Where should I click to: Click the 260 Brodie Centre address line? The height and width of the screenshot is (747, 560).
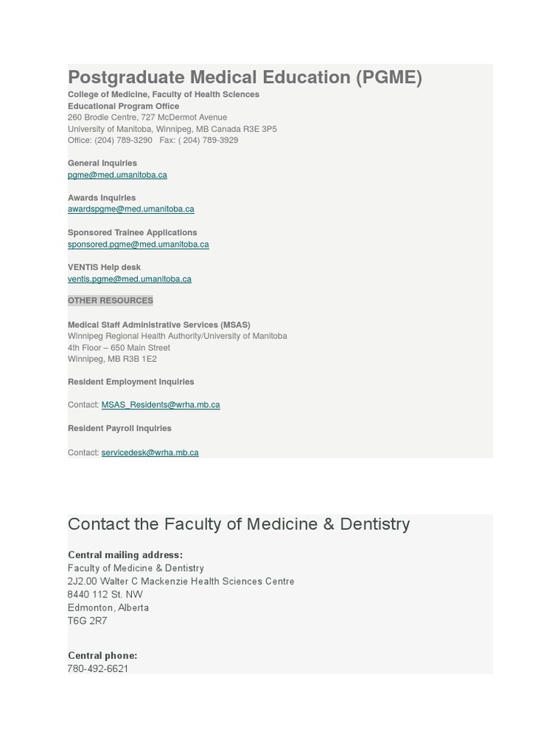(x=147, y=117)
